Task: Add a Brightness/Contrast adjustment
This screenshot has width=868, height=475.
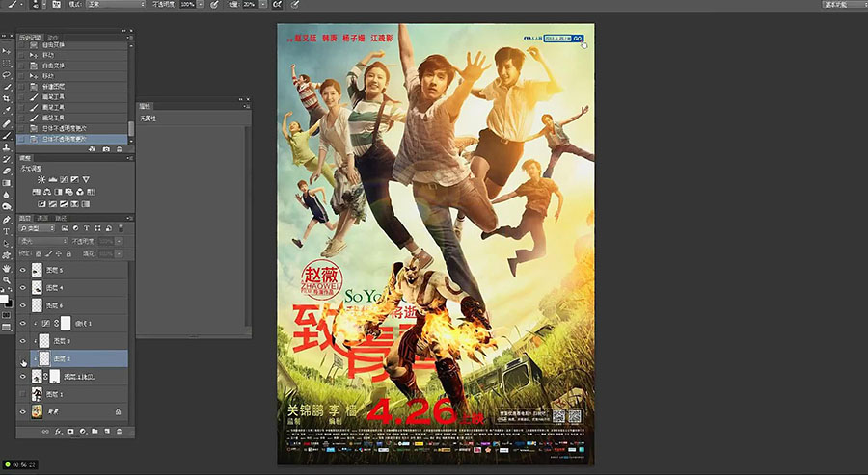Action: [x=41, y=180]
